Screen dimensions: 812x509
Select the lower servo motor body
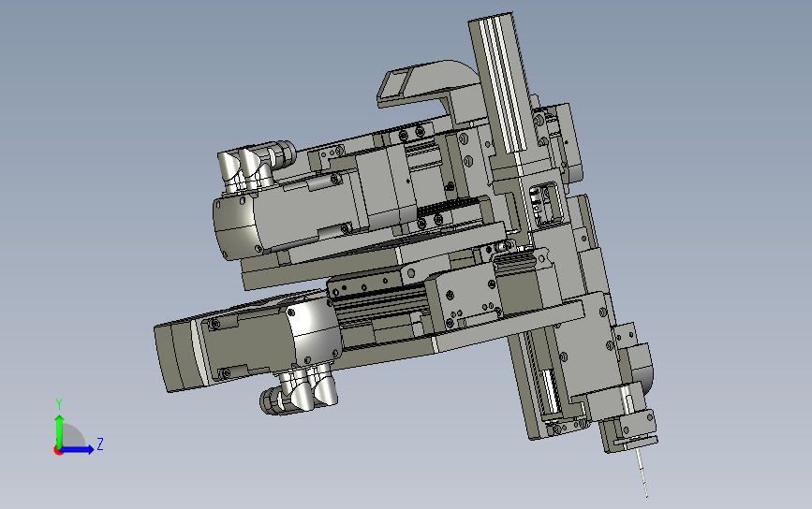248,342
